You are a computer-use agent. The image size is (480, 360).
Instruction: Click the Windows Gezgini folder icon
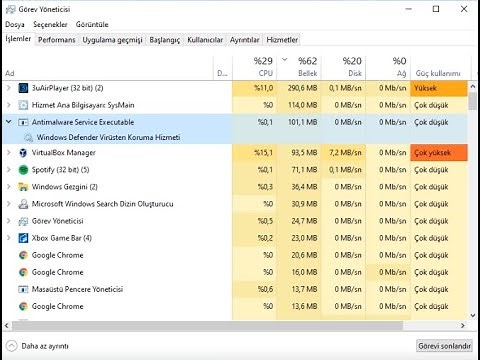click(23, 187)
